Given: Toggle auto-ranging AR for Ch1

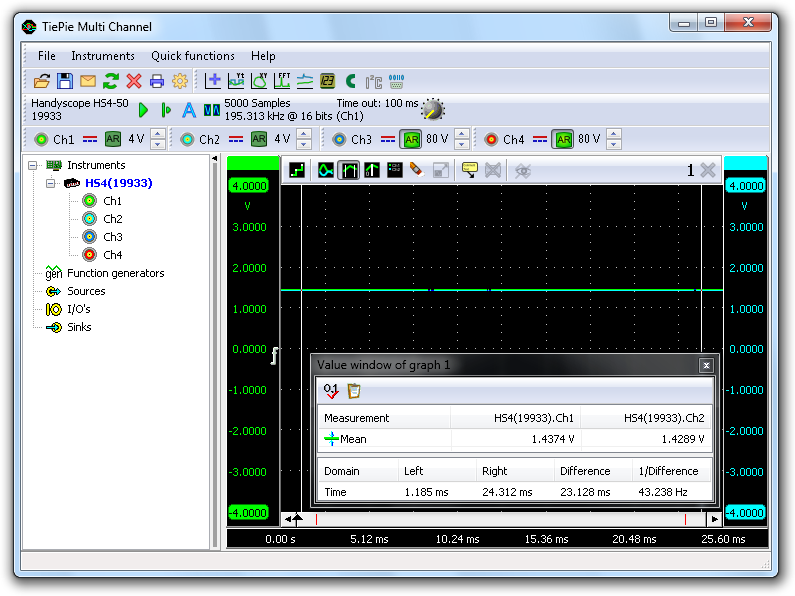Looking at the screenshot, I should (113, 139).
